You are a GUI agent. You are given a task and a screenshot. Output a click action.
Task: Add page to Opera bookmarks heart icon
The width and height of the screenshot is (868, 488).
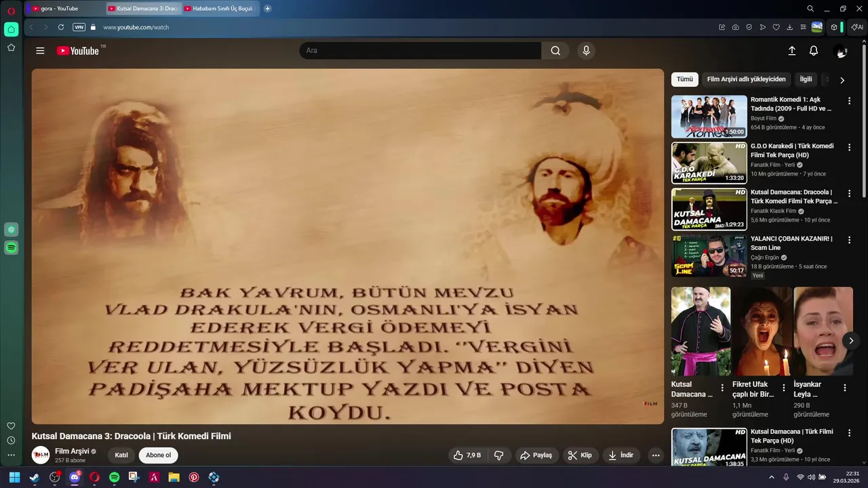[776, 27]
